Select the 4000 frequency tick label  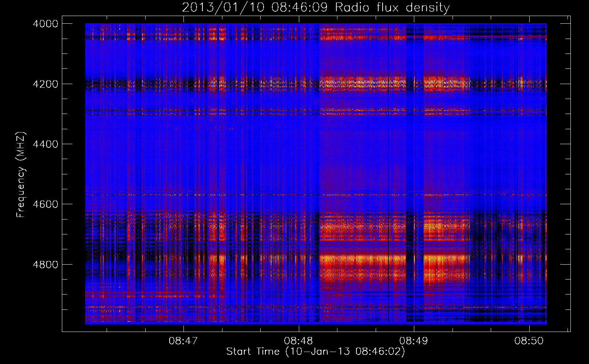46,24
